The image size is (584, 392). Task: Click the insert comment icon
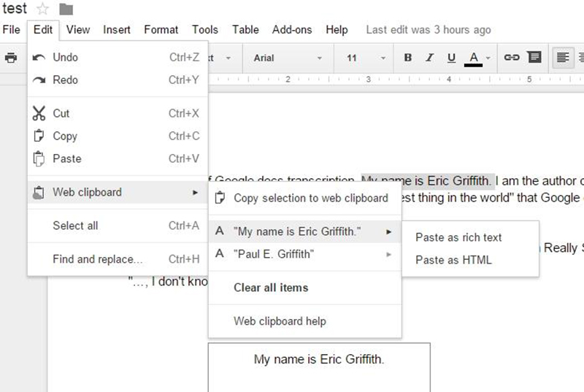(x=534, y=58)
